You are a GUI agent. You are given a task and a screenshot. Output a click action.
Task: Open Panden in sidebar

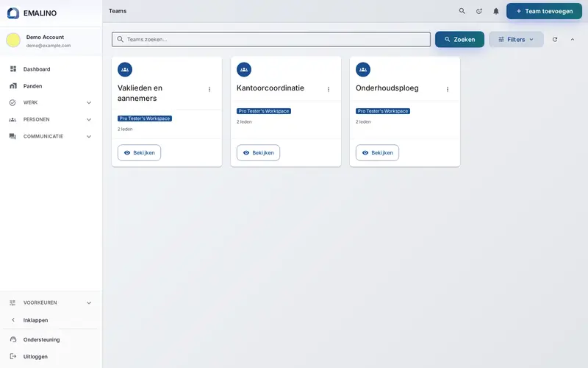coord(51,86)
